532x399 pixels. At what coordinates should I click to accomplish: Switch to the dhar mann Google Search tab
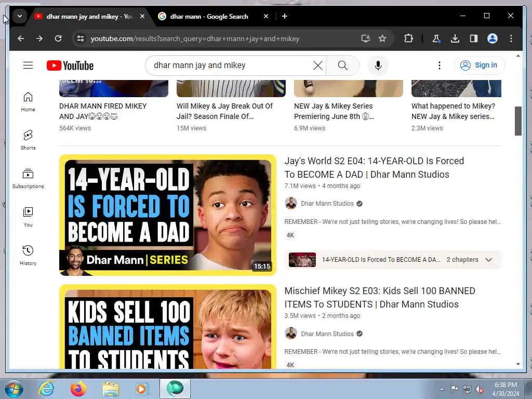click(x=209, y=16)
